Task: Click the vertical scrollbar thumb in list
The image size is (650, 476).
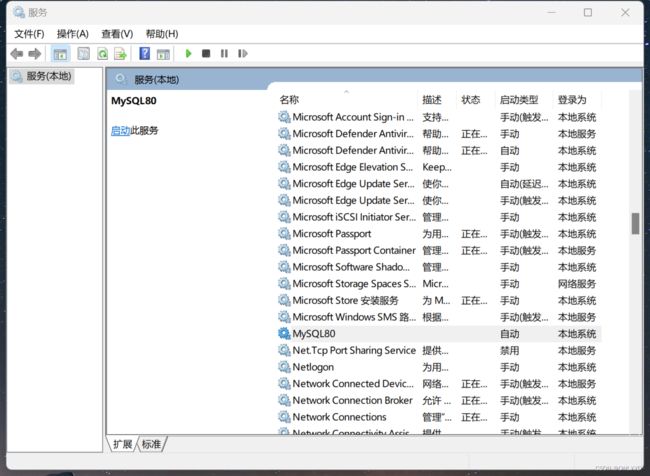Action: coord(635,224)
